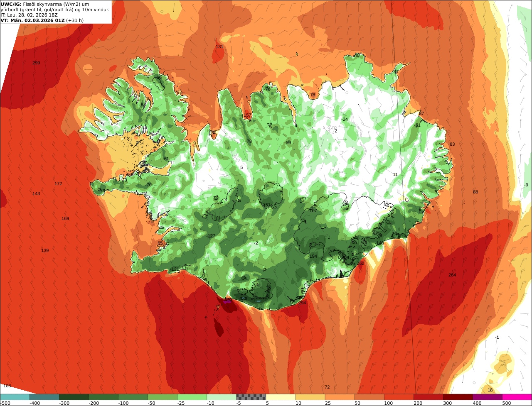Click the map value -127 in southwest Iceland
This screenshot has width=532, height=406.
(211, 236)
